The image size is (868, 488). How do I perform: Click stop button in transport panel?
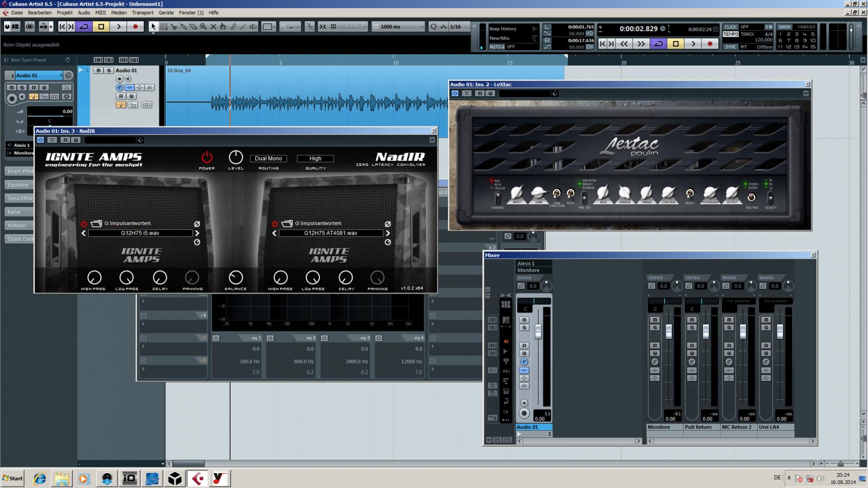point(675,44)
